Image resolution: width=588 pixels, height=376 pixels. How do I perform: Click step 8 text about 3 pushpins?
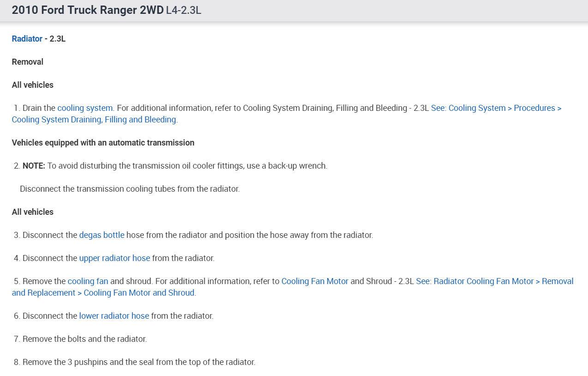(x=138, y=362)
